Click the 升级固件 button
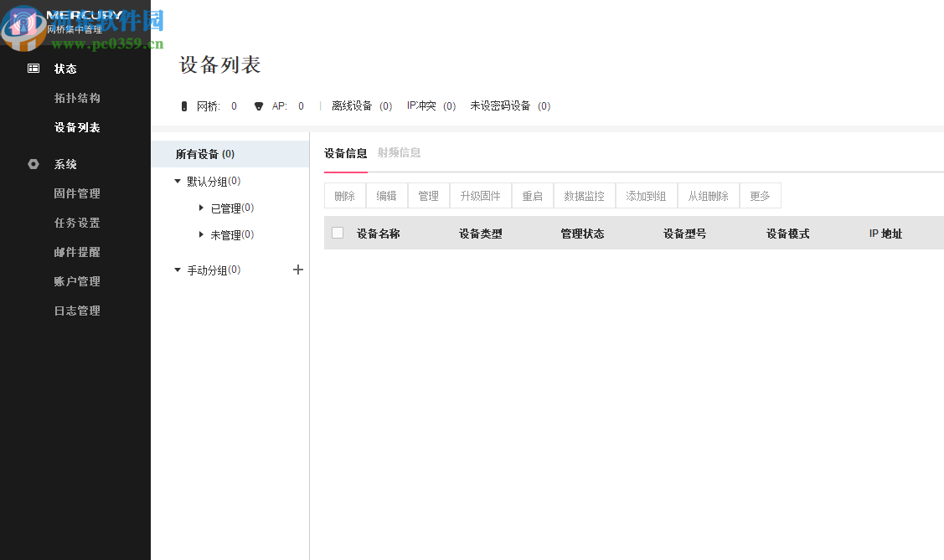This screenshot has height=560, width=944. (x=480, y=195)
